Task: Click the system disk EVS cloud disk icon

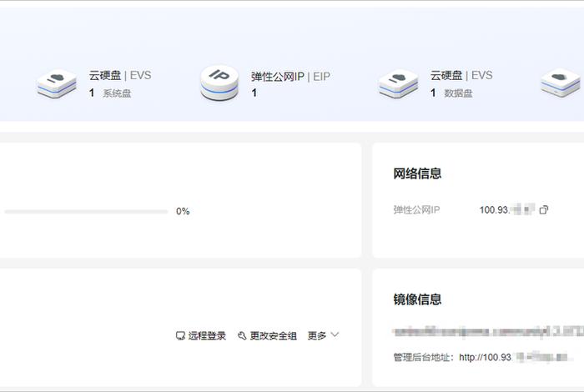Action: click(x=57, y=83)
